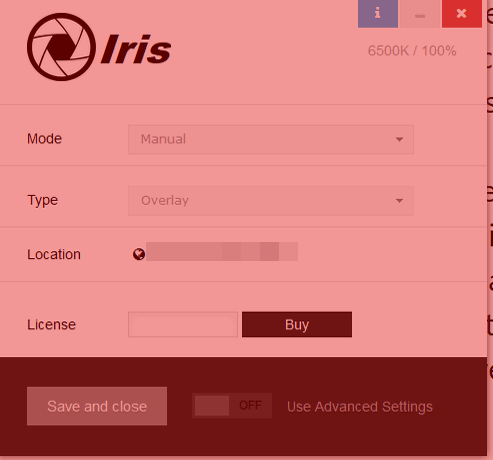Image resolution: width=493 pixels, height=460 pixels.
Task: Click the Buy button
Action: point(297,324)
